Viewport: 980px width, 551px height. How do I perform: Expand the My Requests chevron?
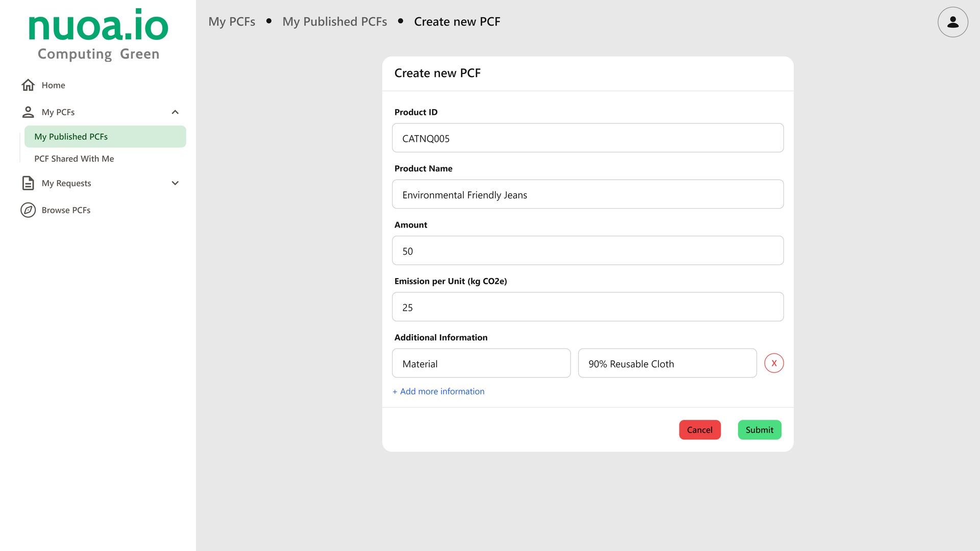click(x=175, y=183)
